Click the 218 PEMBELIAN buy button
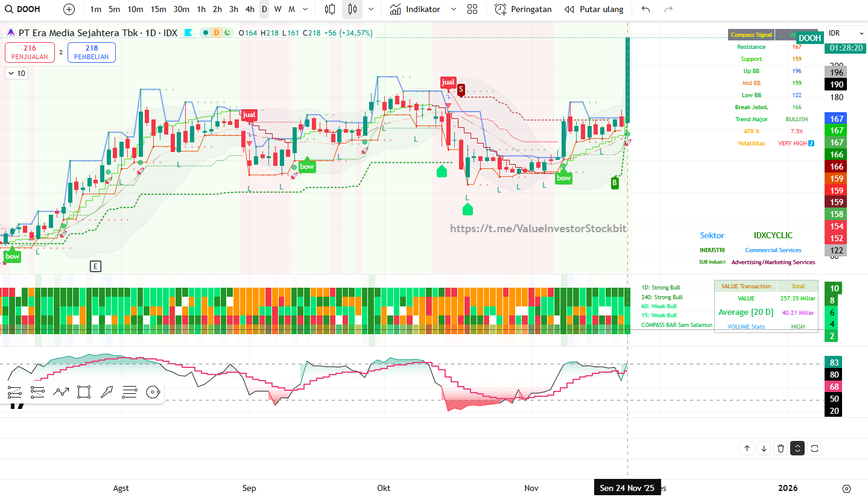Viewport: 868px width, 497px height. [x=92, y=52]
